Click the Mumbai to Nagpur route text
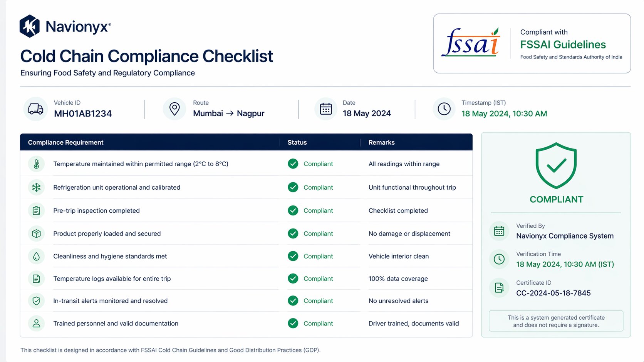This screenshot has height=362, width=644. click(x=228, y=113)
